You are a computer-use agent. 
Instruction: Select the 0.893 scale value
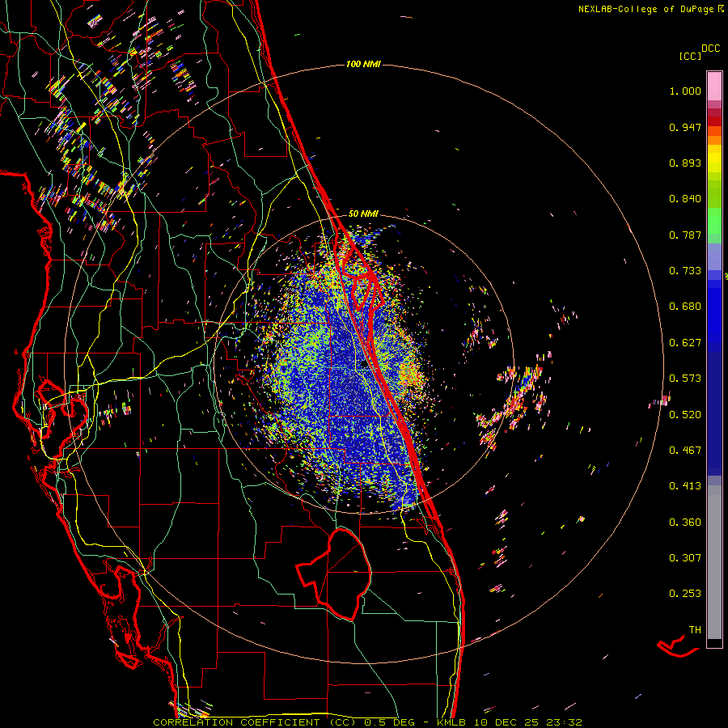[685, 163]
